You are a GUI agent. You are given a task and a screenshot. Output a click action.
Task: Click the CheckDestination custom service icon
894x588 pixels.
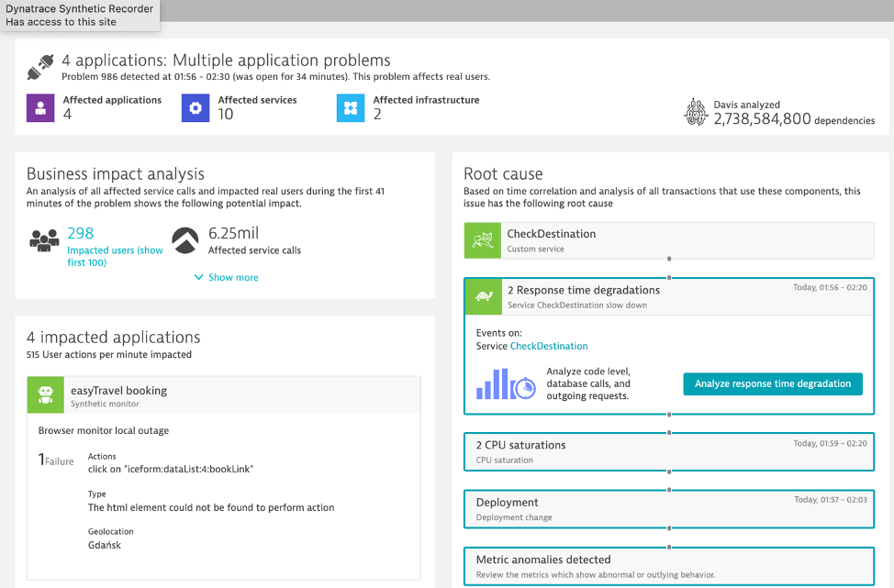click(x=482, y=240)
